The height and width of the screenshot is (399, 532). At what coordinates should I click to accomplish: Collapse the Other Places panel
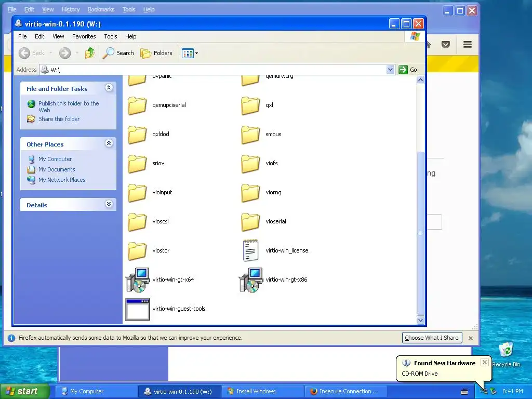point(109,143)
